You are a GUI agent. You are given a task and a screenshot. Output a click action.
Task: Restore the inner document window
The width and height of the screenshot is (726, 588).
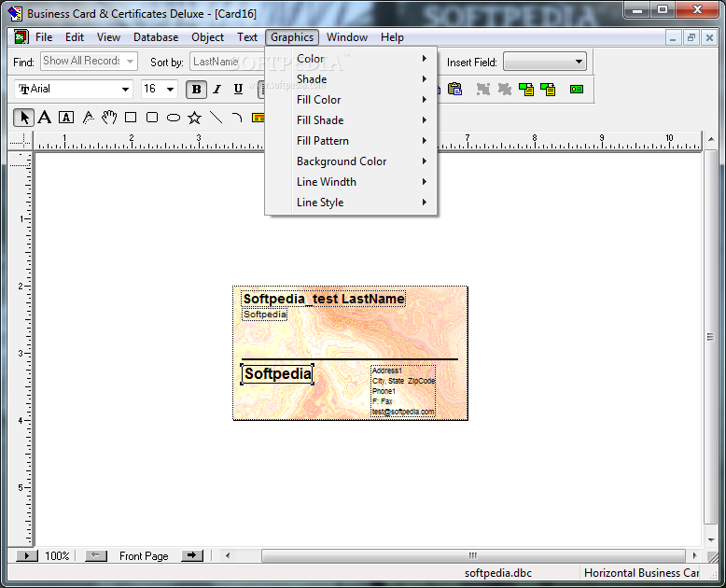tap(691, 37)
